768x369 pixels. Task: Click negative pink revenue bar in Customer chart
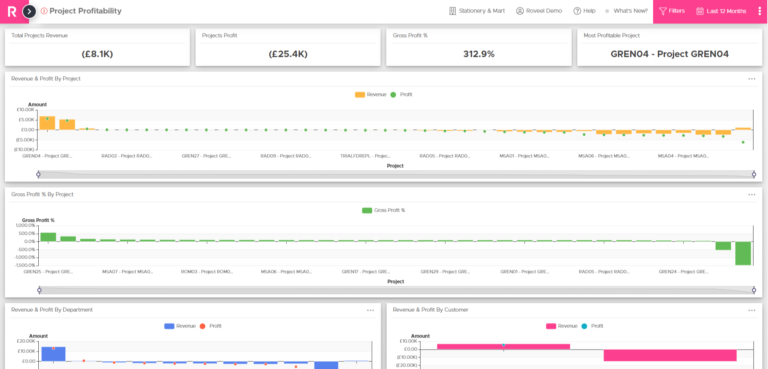coord(670,355)
